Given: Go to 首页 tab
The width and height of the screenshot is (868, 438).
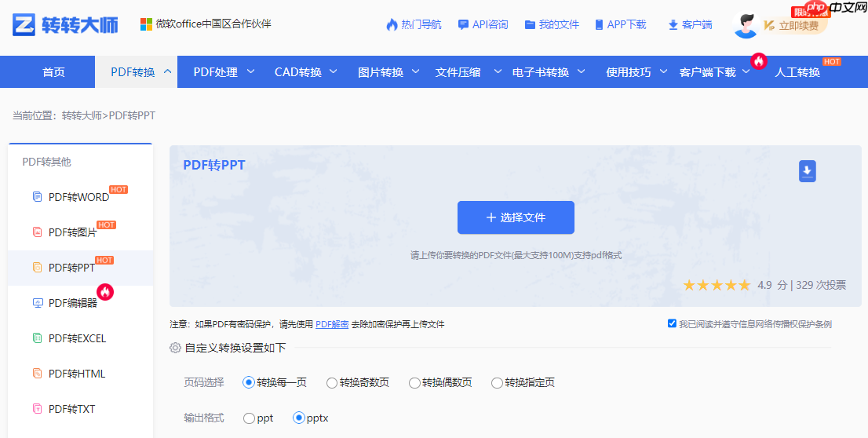Looking at the screenshot, I should click(53, 71).
